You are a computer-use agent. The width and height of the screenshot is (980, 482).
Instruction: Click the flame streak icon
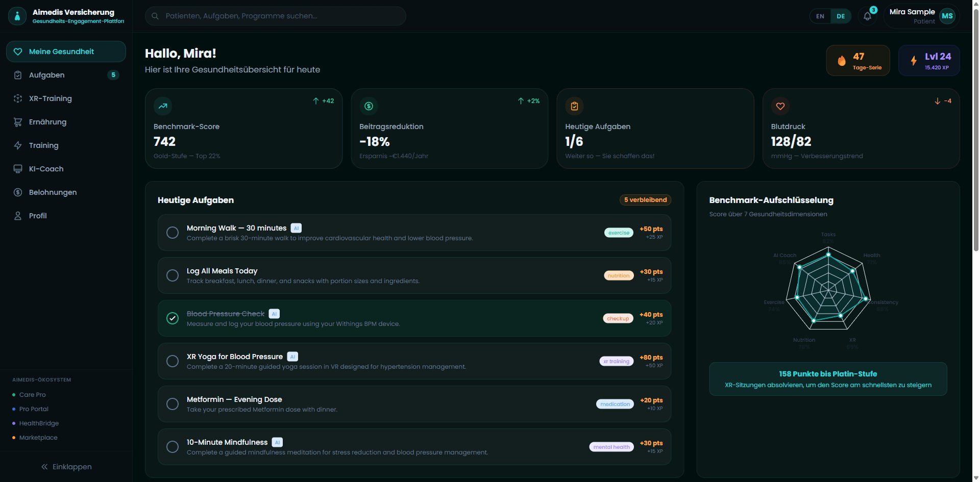point(842,61)
